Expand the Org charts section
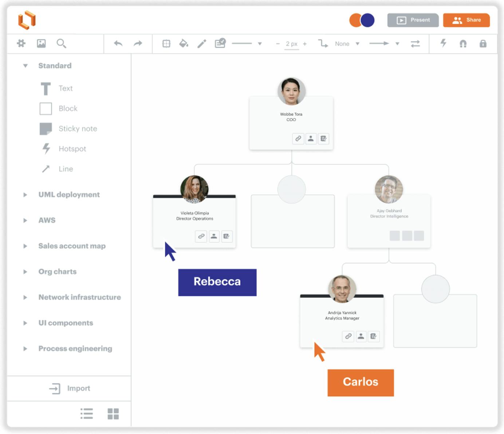The image size is (504, 434). coord(25,272)
